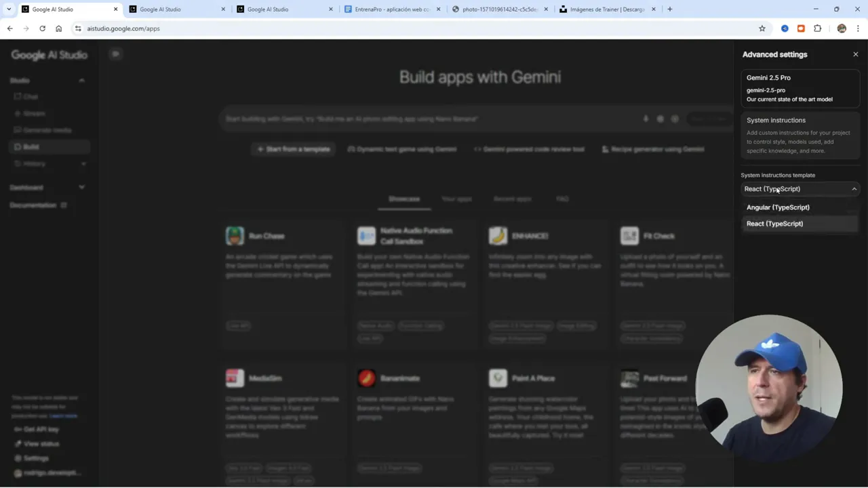Switch to the Your apps tab
The height and width of the screenshot is (488, 868).
(456, 199)
